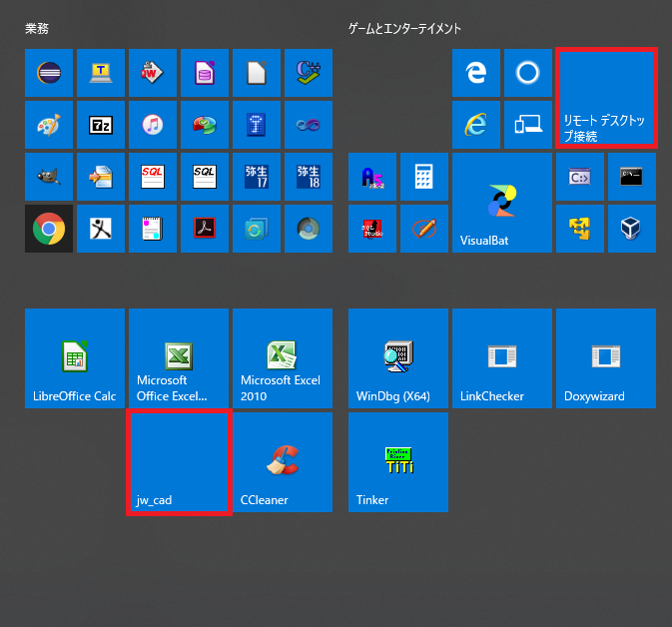
Task: Open the notepad with colored squares tile
Action: click(x=153, y=229)
